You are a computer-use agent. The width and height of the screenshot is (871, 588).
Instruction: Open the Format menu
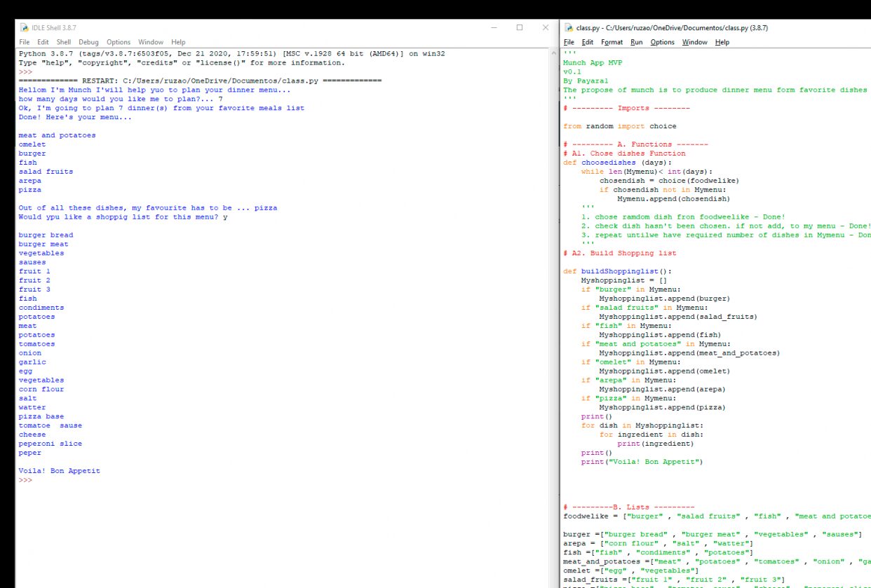[612, 42]
